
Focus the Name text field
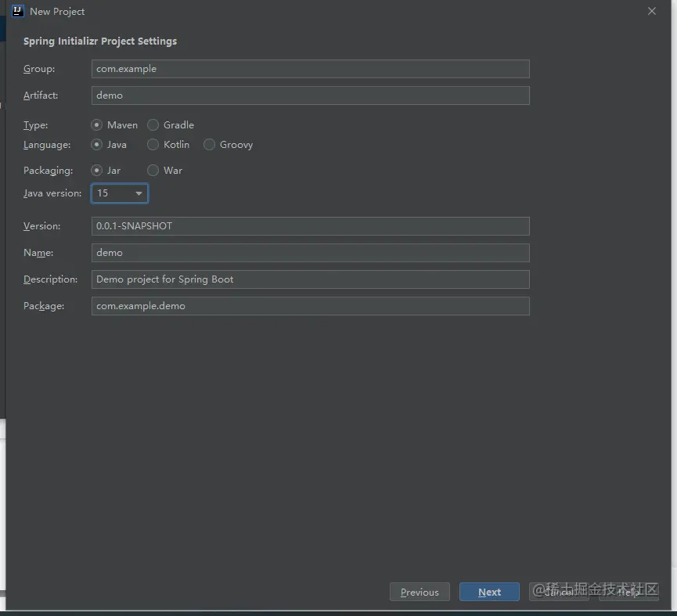pyautogui.click(x=311, y=253)
